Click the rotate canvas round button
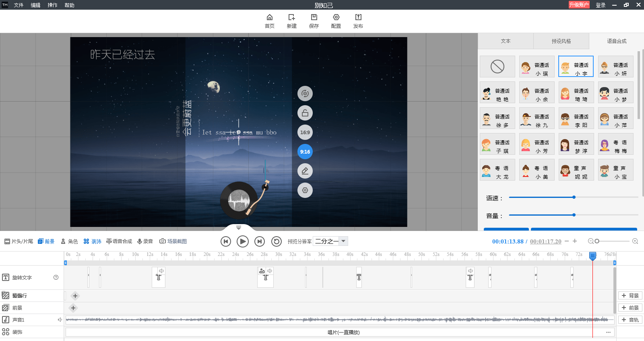Image resolution: width=644 pixels, height=341 pixels. (305, 94)
